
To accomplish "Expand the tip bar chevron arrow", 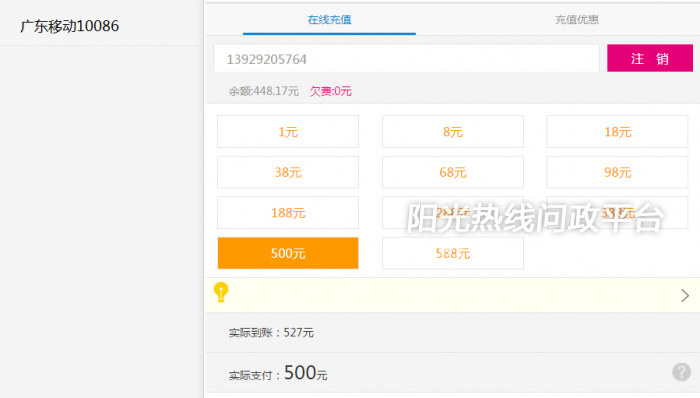I will coord(685,295).
